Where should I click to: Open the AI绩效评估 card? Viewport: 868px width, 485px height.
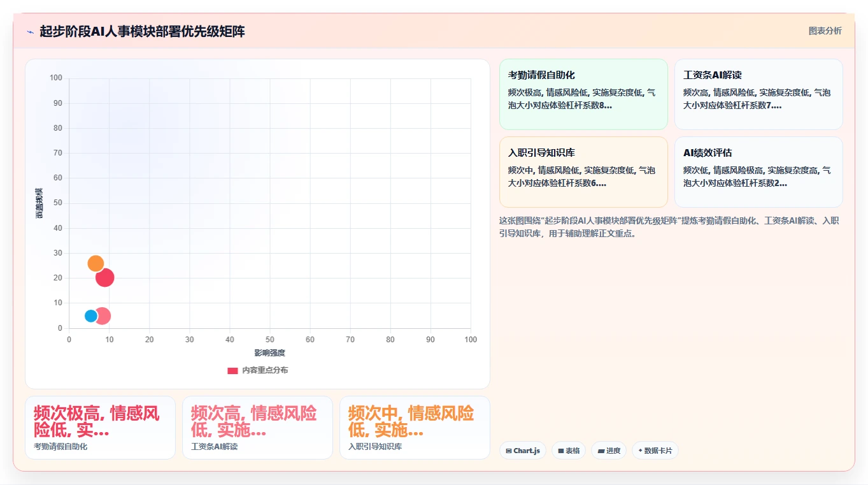[x=758, y=172]
